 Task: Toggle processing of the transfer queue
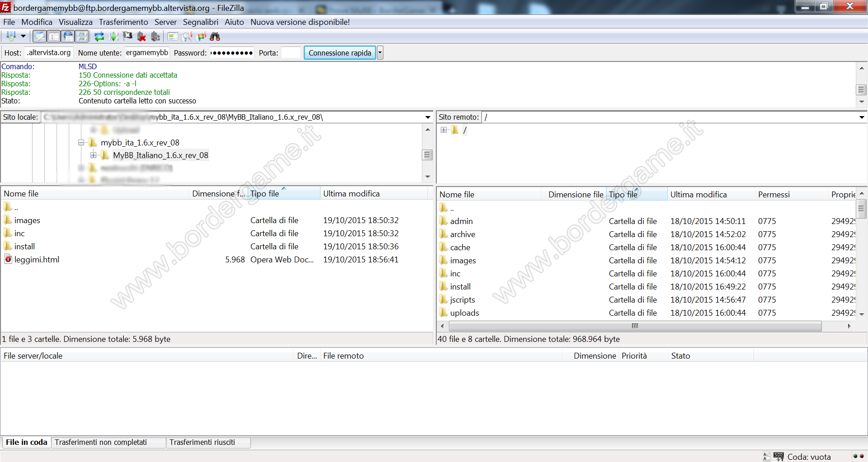point(113,36)
